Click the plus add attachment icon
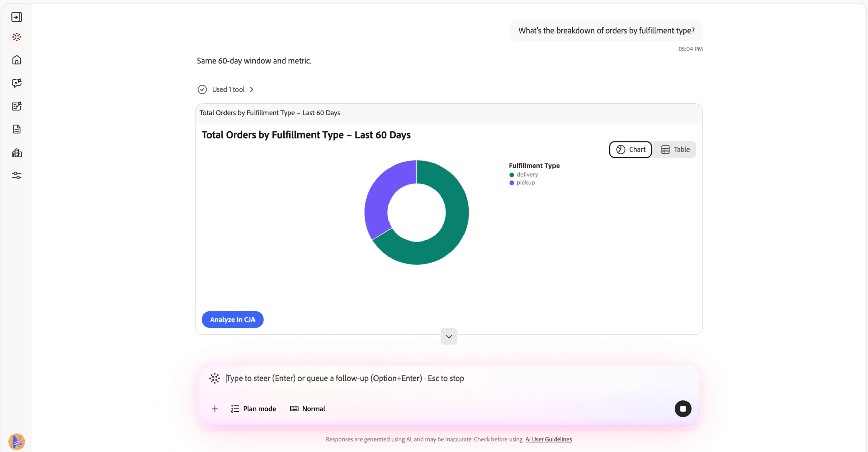 pyautogui.click(x=215, y=409)
